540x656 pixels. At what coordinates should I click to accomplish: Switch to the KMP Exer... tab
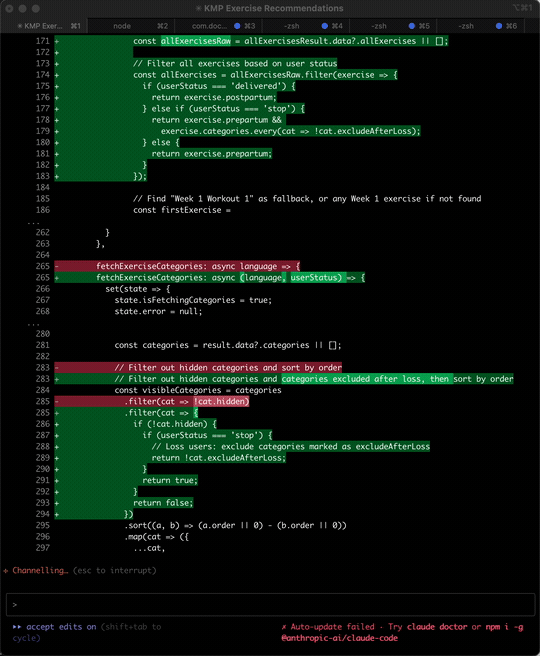[x=44, y=26]
